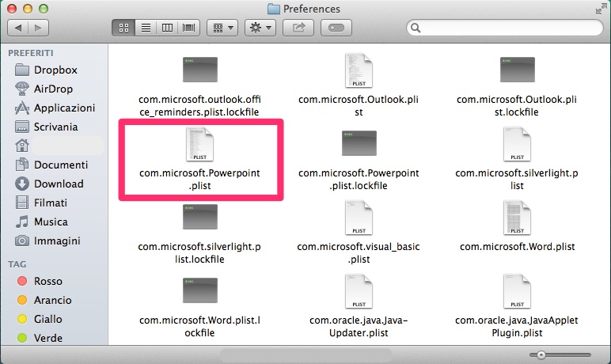Viewport: 611px width, 364px height.
Task: Open AirDrop in the sidebar
Action: (x=44, y=89)
